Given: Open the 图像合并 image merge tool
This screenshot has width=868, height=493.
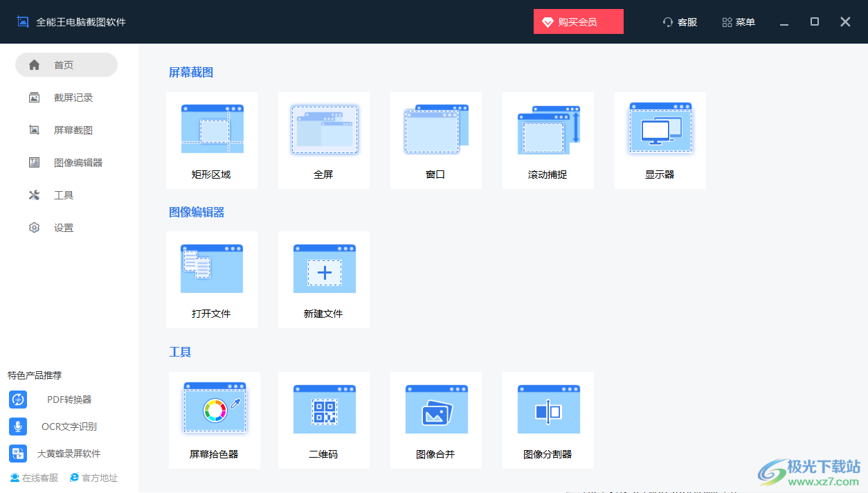Looking at the screenshot, I should click(436, 420).
